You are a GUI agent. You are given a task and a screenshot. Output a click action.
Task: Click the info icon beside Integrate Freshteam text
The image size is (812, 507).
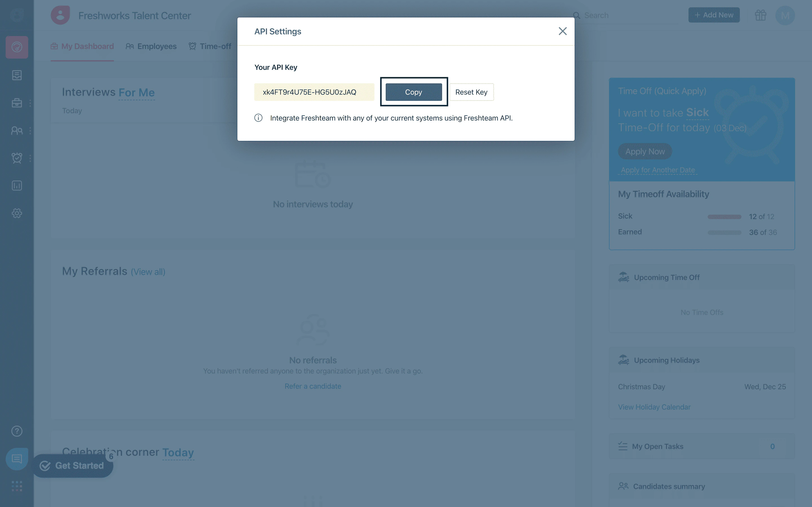(x=258, y=118)
